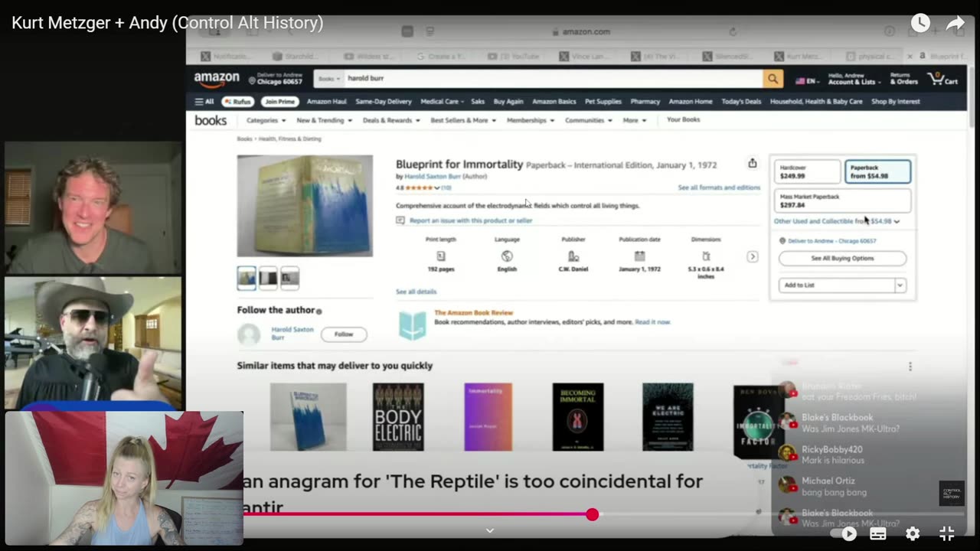This screenshot has width=980, height=551.
Task: Open the All hamburger menu
Action: (x=204, y=101)
